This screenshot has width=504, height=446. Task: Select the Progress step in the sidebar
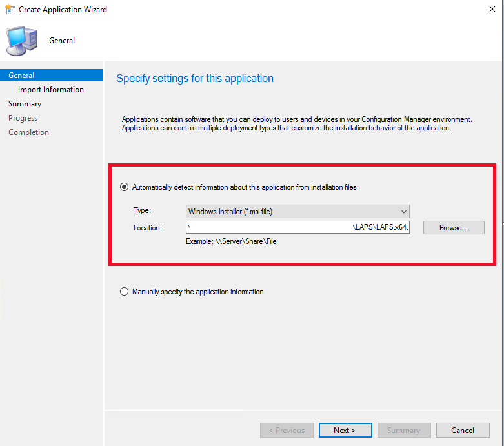(23, 118)
